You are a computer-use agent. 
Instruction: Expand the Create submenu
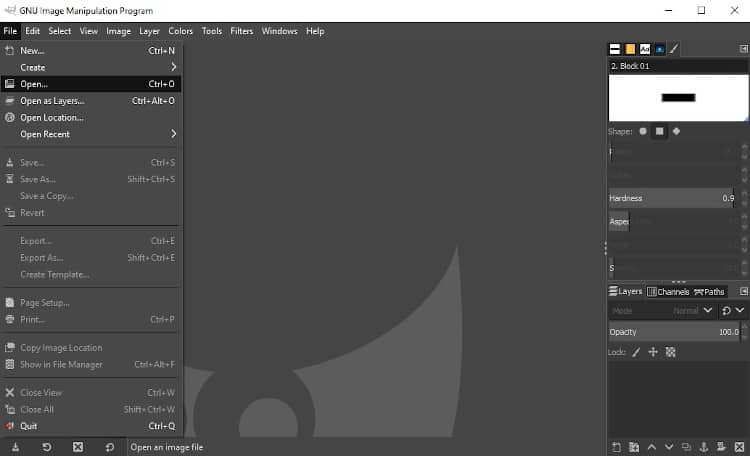click(x=91, y=67)
